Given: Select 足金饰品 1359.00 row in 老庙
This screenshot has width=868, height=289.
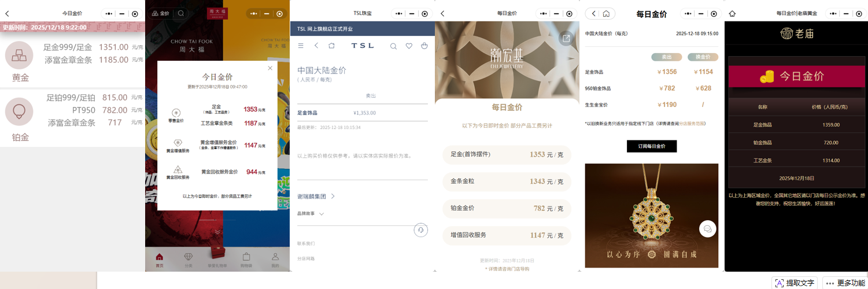Looking at the screenshot, I should coord(796,124).
